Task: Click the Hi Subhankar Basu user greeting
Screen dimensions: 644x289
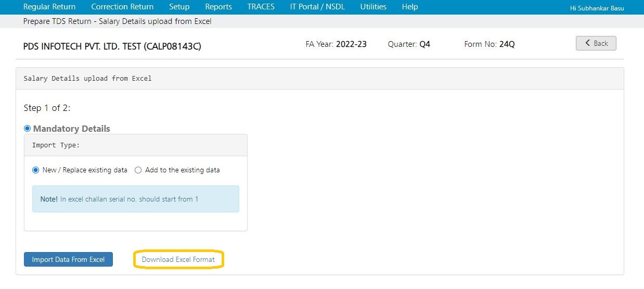Action: point(597,8)
